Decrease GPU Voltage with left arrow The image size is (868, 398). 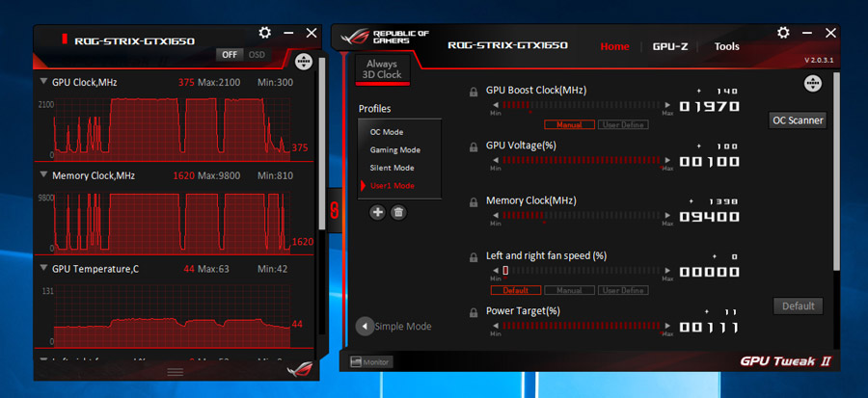496,160
